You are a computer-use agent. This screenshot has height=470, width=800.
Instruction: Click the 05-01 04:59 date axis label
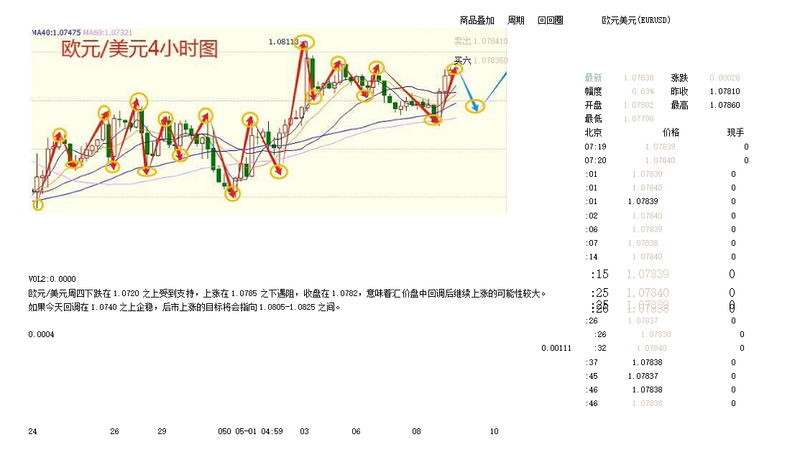click(259, 431)
